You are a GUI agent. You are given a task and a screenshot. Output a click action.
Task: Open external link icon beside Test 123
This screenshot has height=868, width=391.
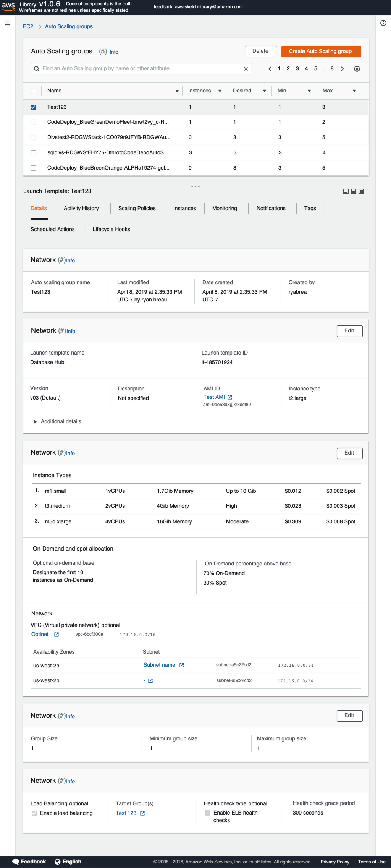(x=142, y=813)
